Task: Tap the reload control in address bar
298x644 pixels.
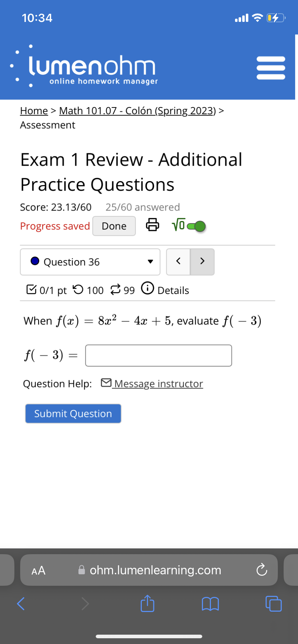Action: pyautogui.click(x=262, y=570)
